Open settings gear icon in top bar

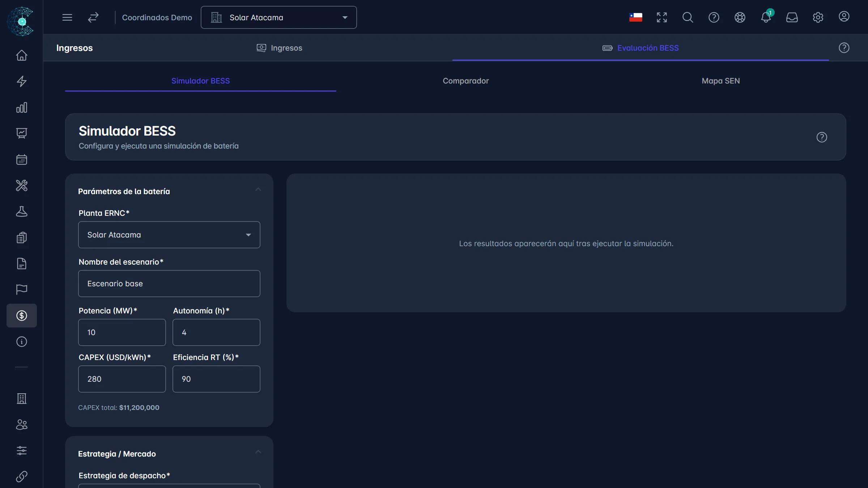click(x=818, y=17)
